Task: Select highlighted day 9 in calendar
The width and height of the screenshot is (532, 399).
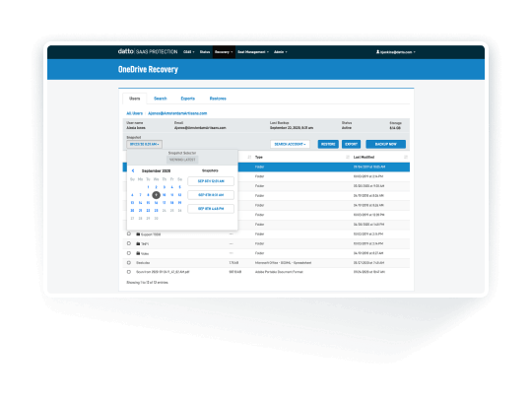Action: pos(156,195)
